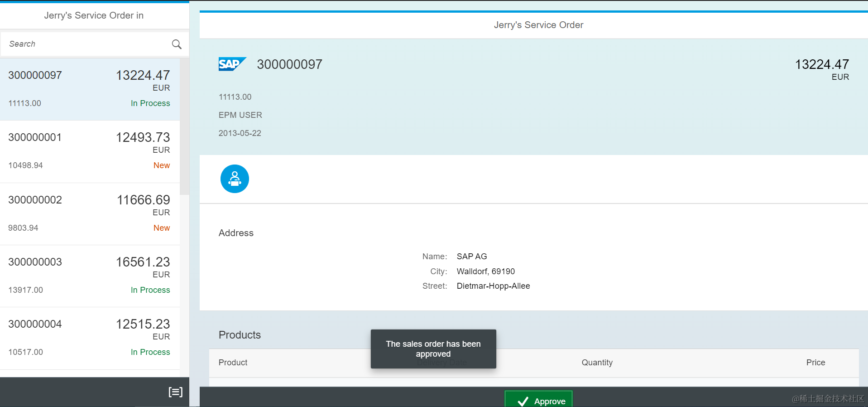This screenshot has height=407, width=868.
Task: Click New status of order 300000002
Action: 162,228
